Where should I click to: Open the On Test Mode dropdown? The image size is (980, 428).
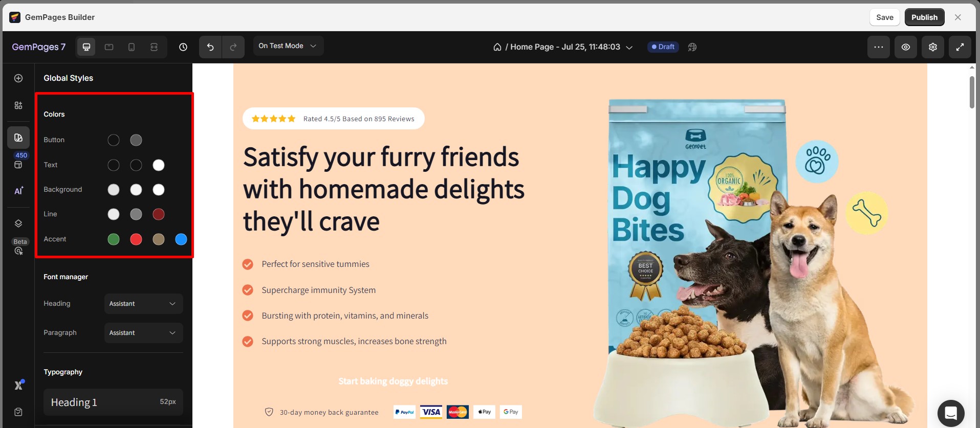pyautogui.click(x=288, y=46)
